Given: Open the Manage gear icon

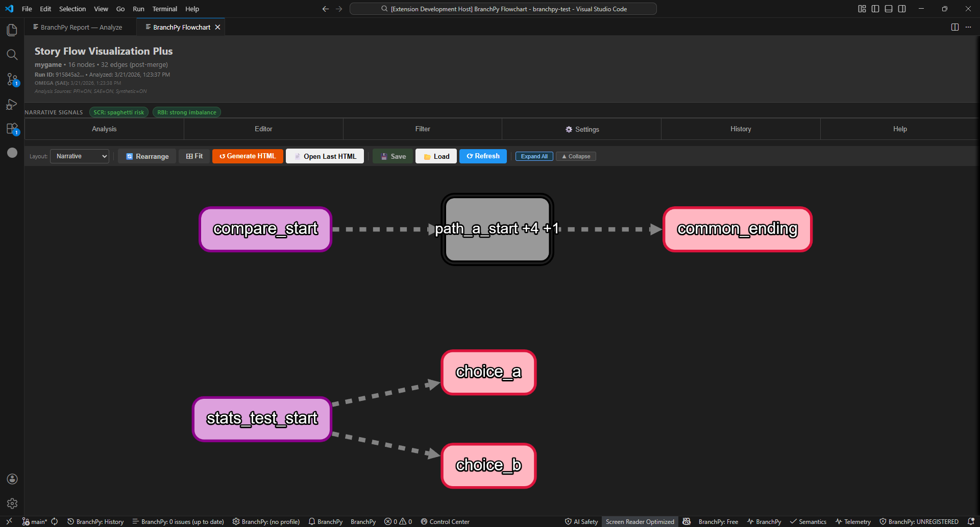Looking at the screenshot, I should 12,504.
